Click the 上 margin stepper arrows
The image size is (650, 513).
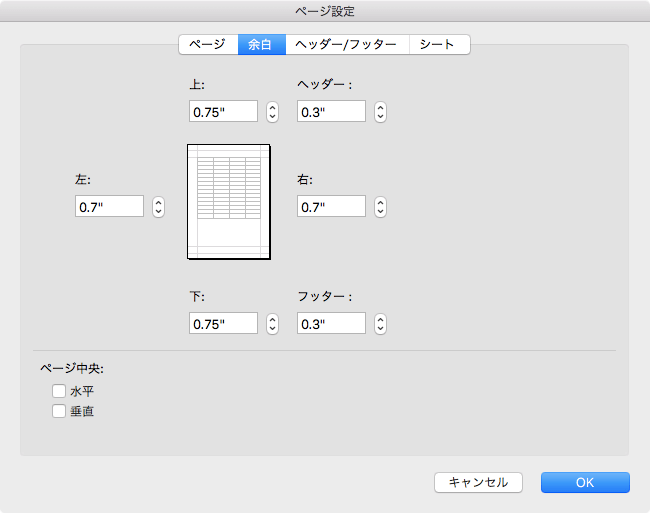point(271,112)
